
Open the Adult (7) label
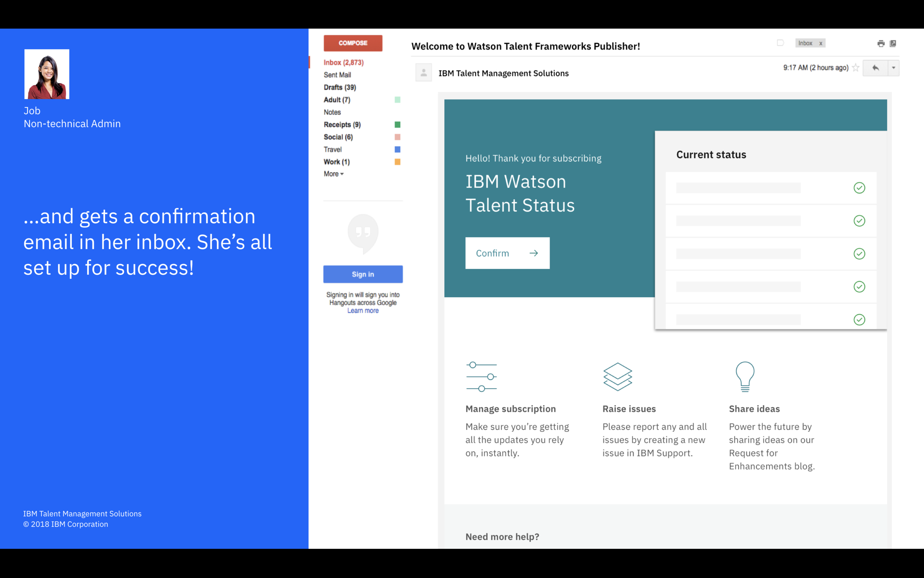coord(337,100)
